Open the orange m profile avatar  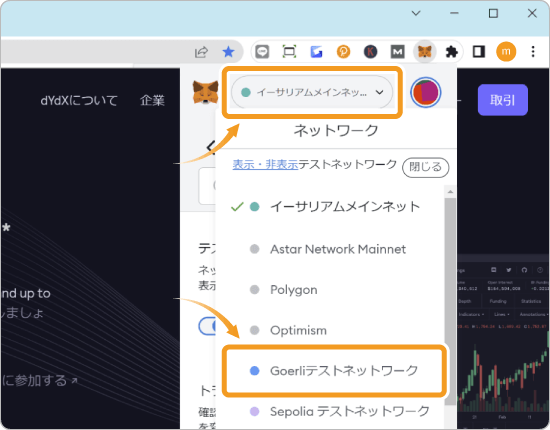[x=506, y=52]
